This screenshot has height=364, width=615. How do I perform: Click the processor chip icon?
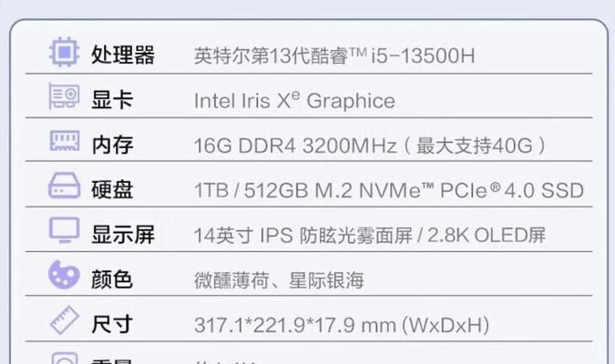[64, 52]
